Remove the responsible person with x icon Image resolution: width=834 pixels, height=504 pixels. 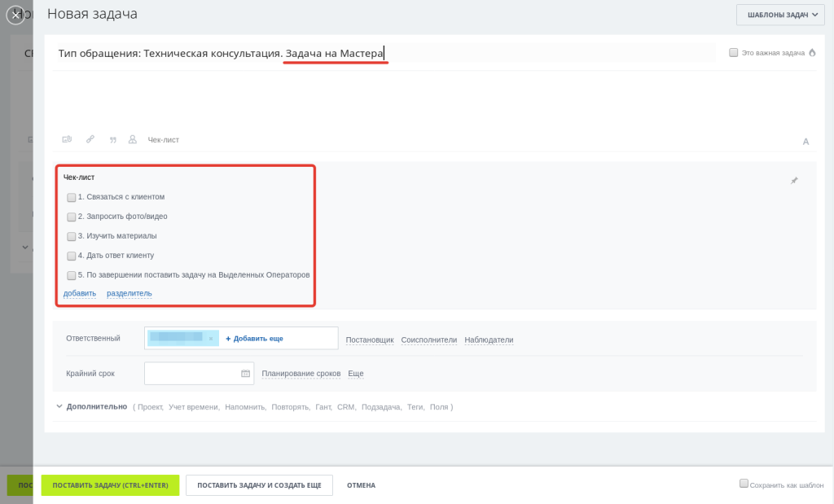click(x=211, y=339)
